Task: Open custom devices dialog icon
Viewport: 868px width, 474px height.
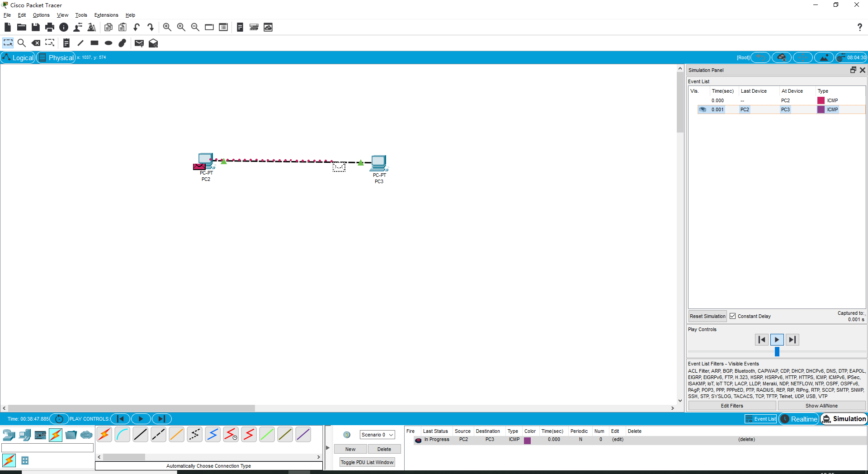Action: pyautogui.click(x=223, y=27)
